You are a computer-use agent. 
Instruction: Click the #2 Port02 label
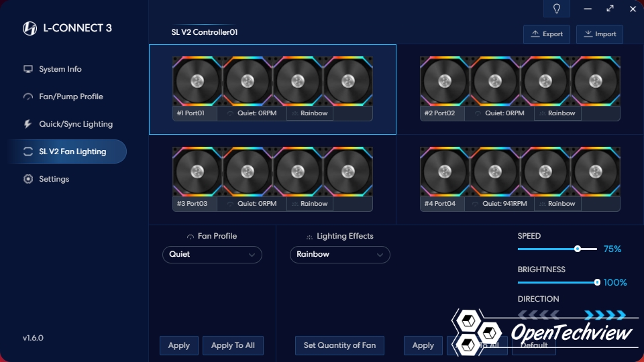[439, 113]
